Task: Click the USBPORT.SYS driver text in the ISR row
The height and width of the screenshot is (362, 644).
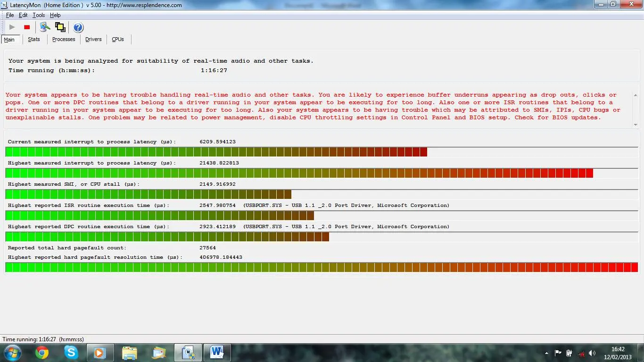Action: pos(347,206)
